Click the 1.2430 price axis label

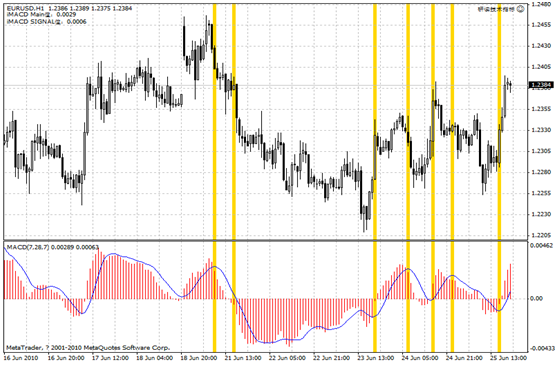[x=541, y=46]
